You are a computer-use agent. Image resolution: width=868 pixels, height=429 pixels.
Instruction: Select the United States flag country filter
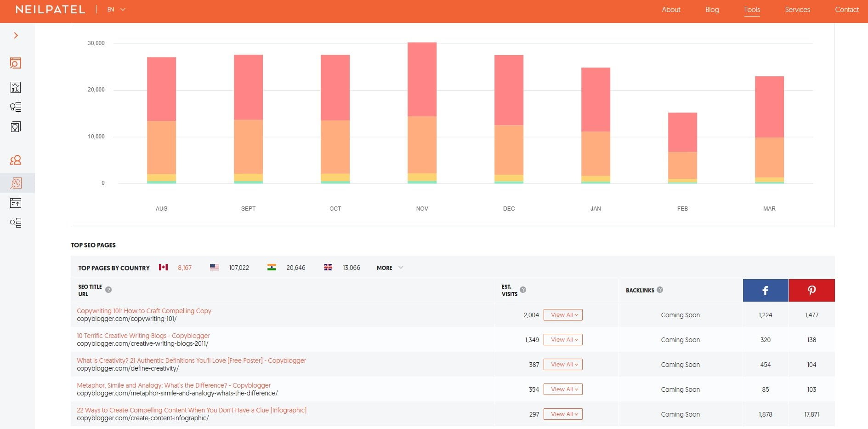214,267
